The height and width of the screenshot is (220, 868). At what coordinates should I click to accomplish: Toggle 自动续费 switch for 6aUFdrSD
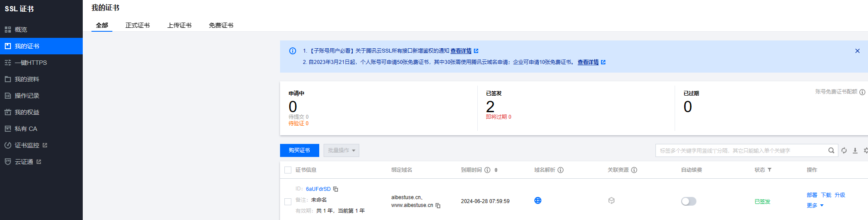689,201
